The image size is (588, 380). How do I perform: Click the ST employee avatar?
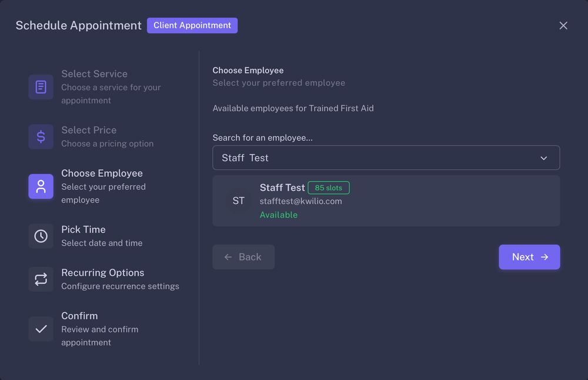coord(238,201)
